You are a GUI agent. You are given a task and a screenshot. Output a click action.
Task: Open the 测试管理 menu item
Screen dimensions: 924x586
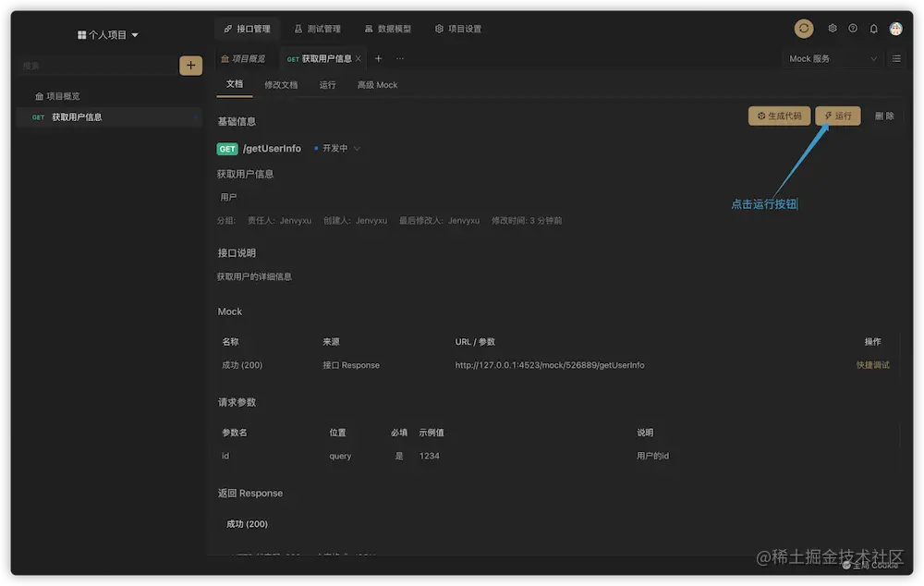[318, 28]
